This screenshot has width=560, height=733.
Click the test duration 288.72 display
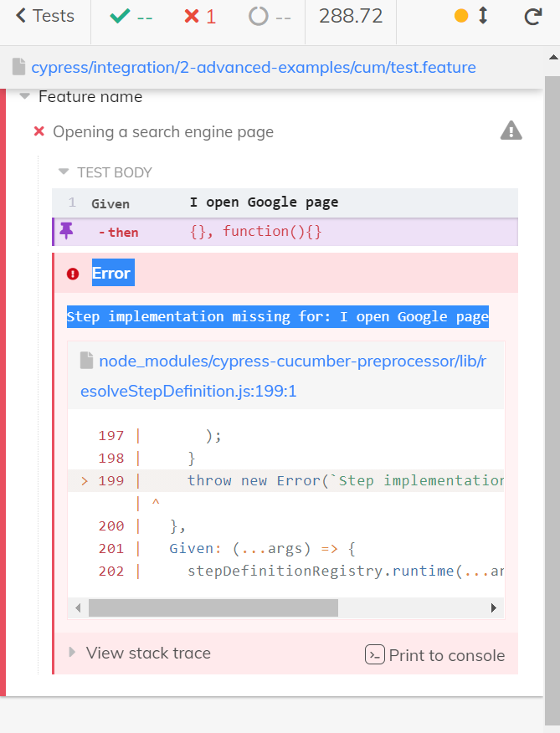(349, 15)
